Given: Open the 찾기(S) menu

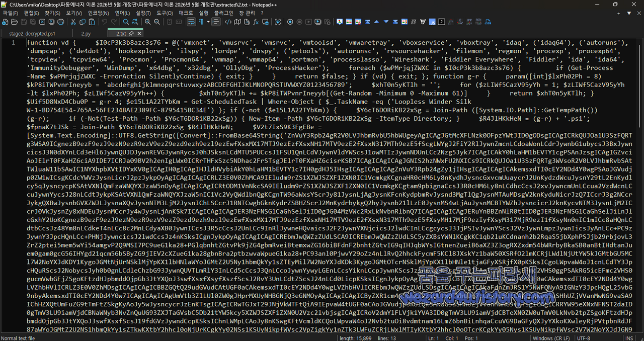Looking at the screenshot, I should click(52, 13).
